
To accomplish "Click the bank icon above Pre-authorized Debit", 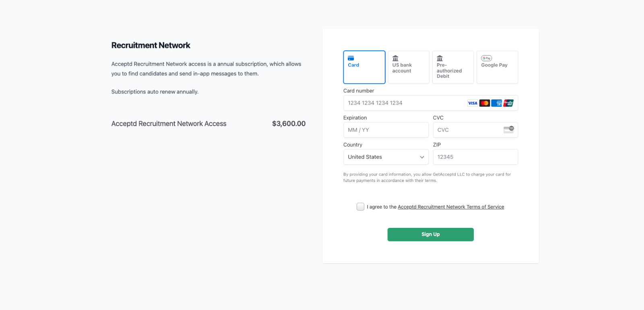I will point(440,58).
